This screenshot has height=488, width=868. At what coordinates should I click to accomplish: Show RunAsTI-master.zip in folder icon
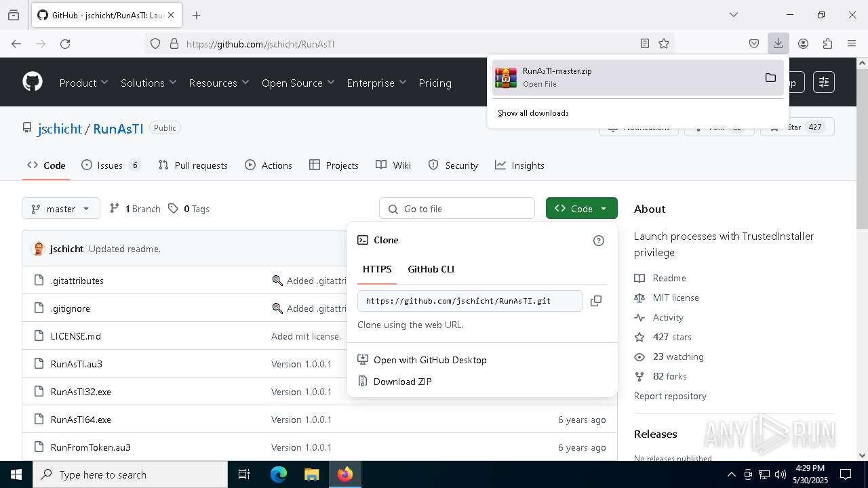[770, 77]
